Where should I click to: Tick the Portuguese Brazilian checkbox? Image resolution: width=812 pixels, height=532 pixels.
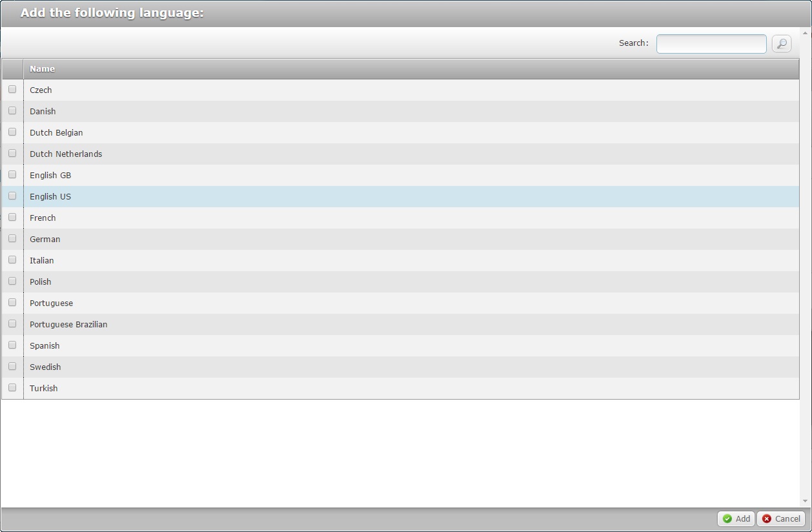[12, 324]
